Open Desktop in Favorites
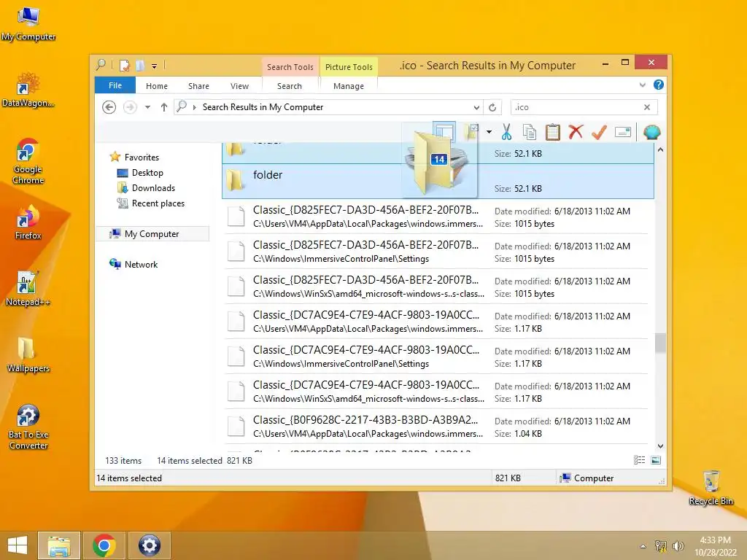 coord(147,172)
